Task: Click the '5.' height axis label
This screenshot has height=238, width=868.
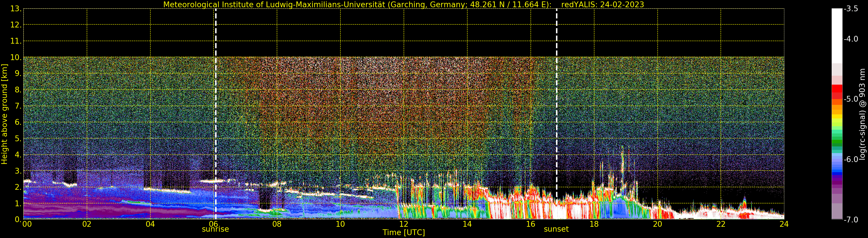Action: tap(18, 138)
